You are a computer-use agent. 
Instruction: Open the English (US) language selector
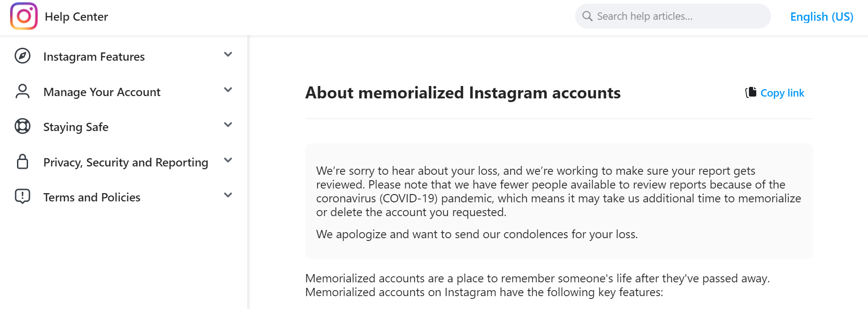pos(822,17)
